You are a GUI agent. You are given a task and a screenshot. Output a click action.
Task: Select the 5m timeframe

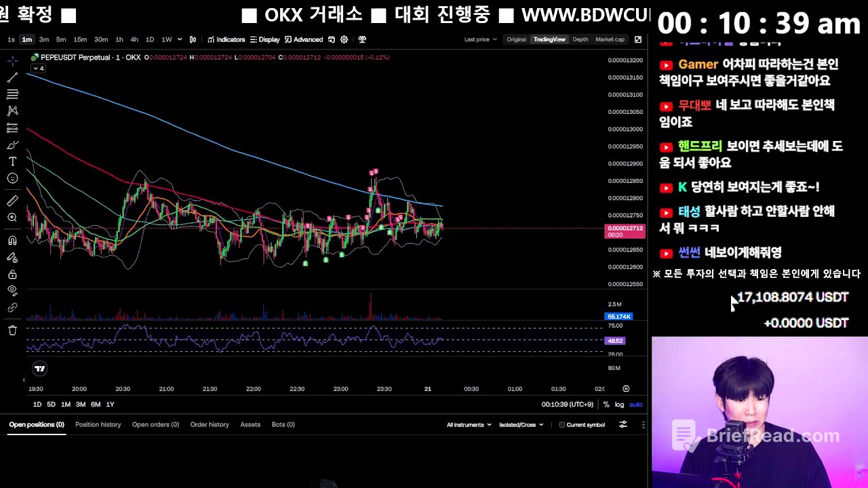(61, 39)
